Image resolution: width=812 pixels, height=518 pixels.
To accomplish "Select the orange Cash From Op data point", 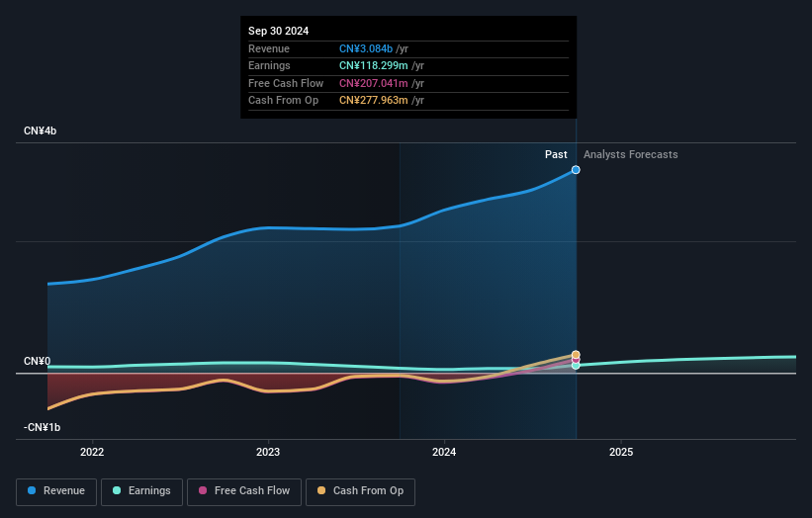I will coord(576,355).
